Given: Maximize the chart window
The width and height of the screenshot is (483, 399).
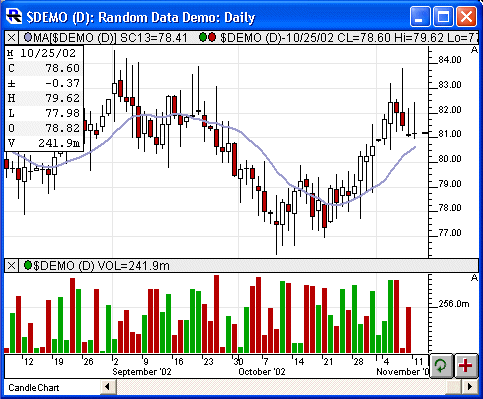Looking at the screenshot, I should point(443,17).
